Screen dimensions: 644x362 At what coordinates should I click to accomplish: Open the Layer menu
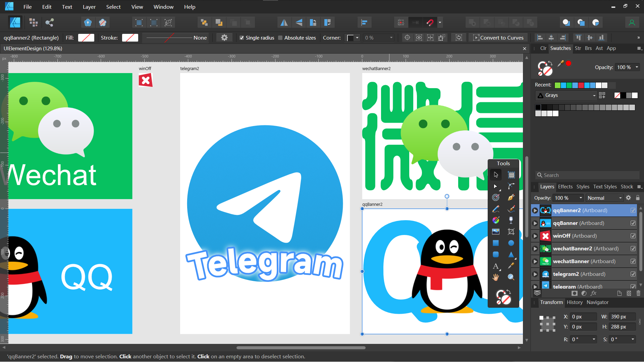point(89,7)
